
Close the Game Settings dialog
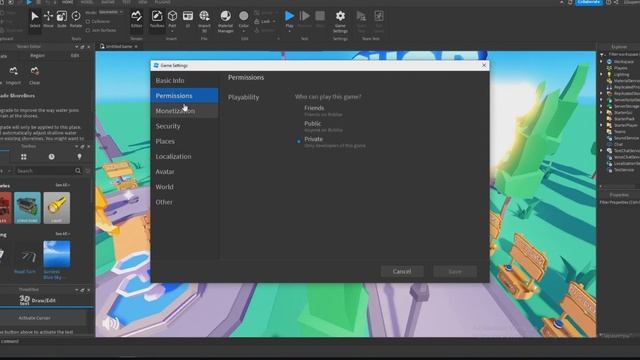(484, 65)
